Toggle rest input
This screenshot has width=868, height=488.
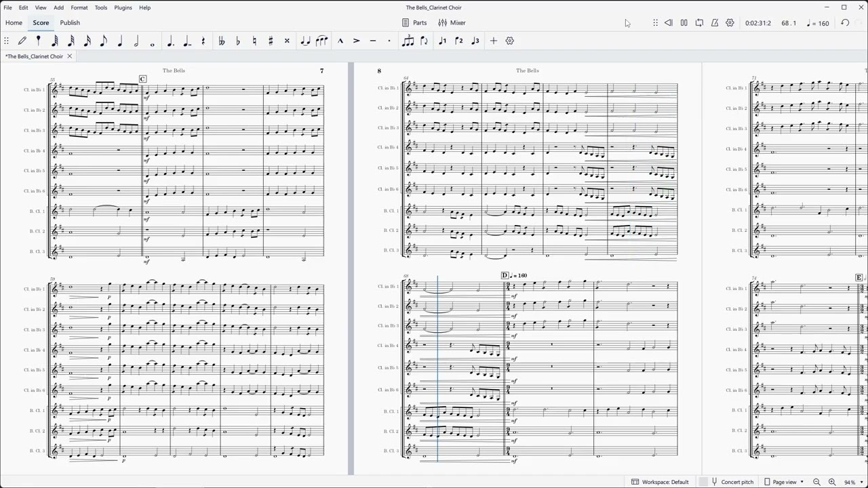203,41
